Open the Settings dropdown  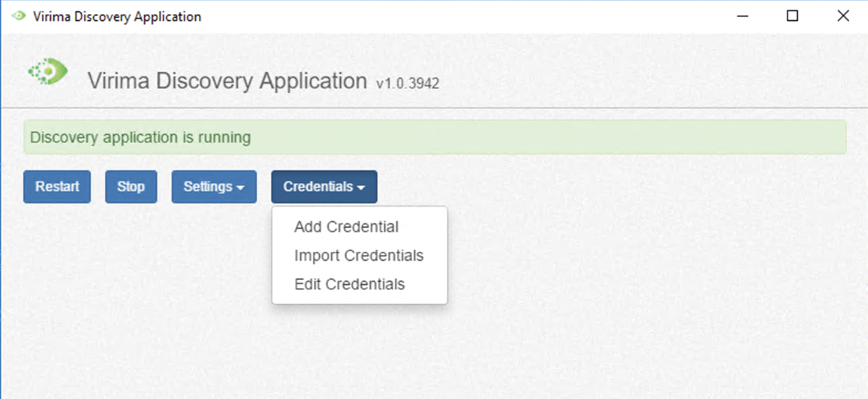coord(214,187)
